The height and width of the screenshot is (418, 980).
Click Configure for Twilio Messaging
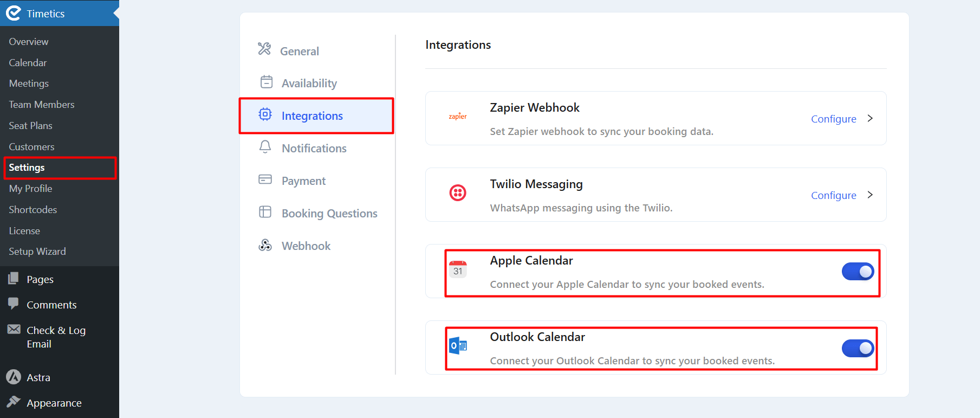click(x=833, y=195)
